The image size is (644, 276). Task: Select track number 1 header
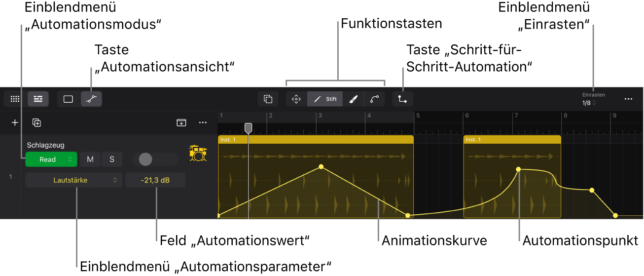10,176
